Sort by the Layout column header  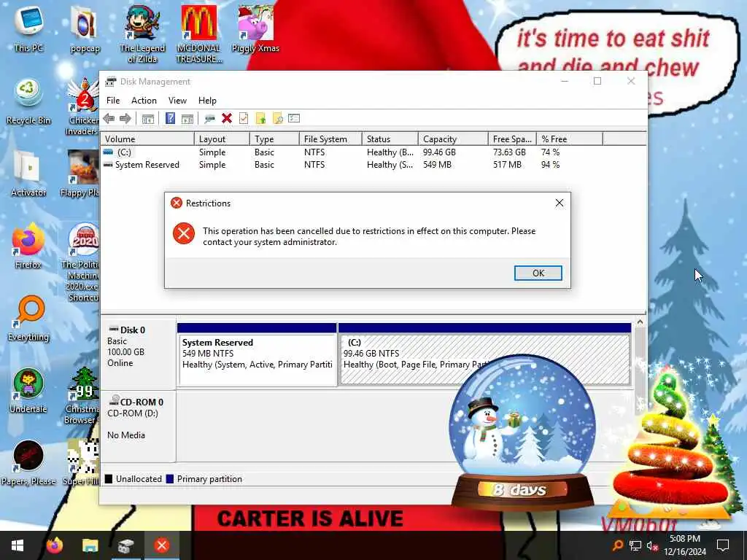click(222, 139)
